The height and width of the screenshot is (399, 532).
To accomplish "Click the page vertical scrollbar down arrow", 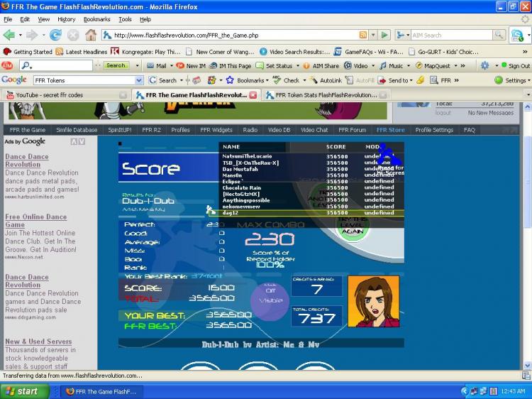I will click(x=528, y=366).
